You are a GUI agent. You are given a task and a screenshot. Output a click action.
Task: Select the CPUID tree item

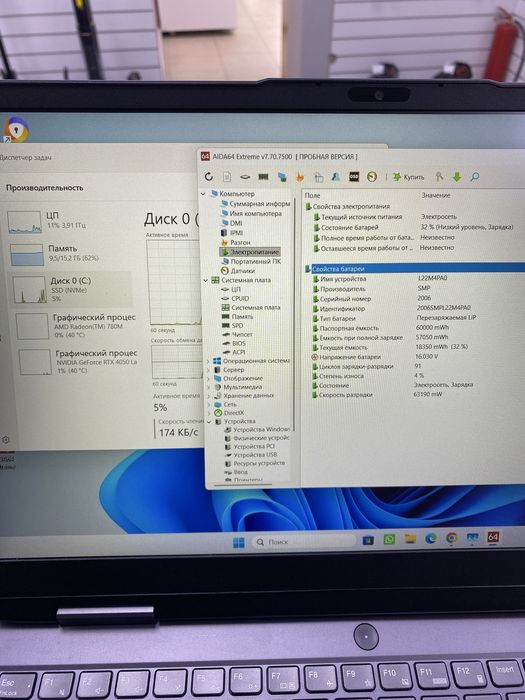coord(236,298)
